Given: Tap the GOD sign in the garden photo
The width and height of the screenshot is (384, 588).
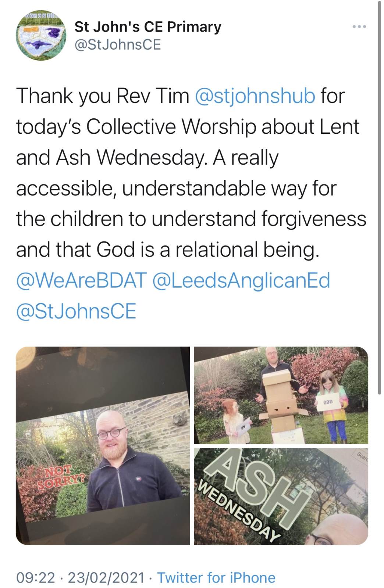Looking at the screenshot, I should coord(328,402).
